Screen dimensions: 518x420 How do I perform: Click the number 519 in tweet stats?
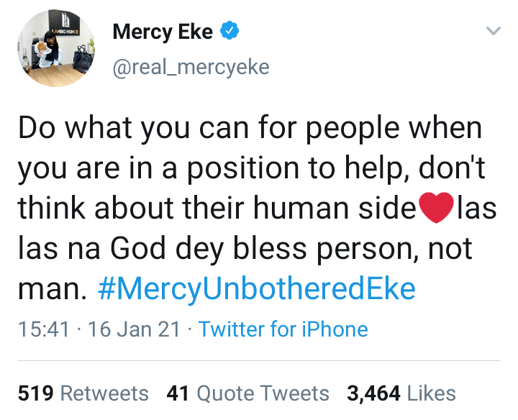point(36,394)
